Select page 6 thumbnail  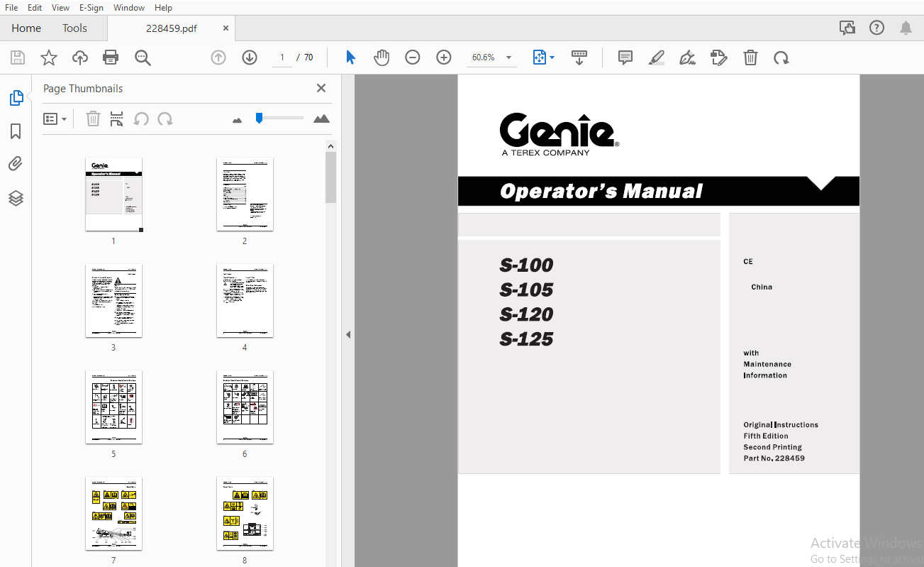point(245,407)
